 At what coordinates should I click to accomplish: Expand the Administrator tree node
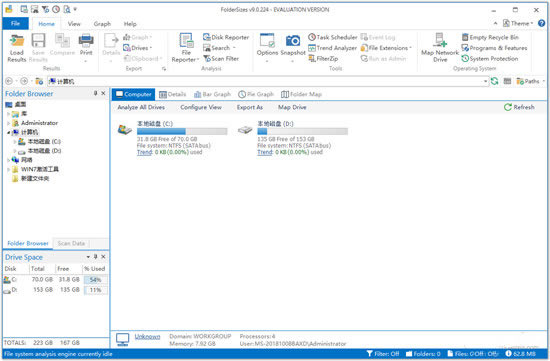(x=8, y=123)
